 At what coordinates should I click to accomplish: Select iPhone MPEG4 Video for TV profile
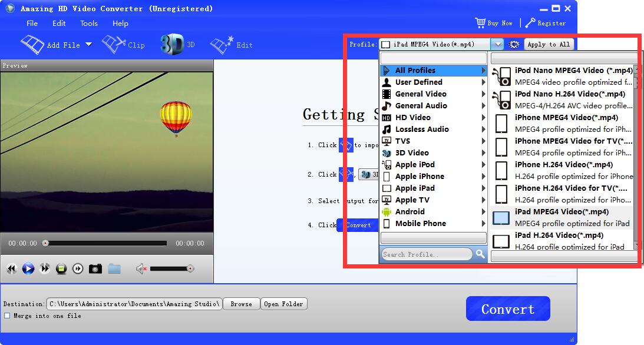click(x=562, y=147)
